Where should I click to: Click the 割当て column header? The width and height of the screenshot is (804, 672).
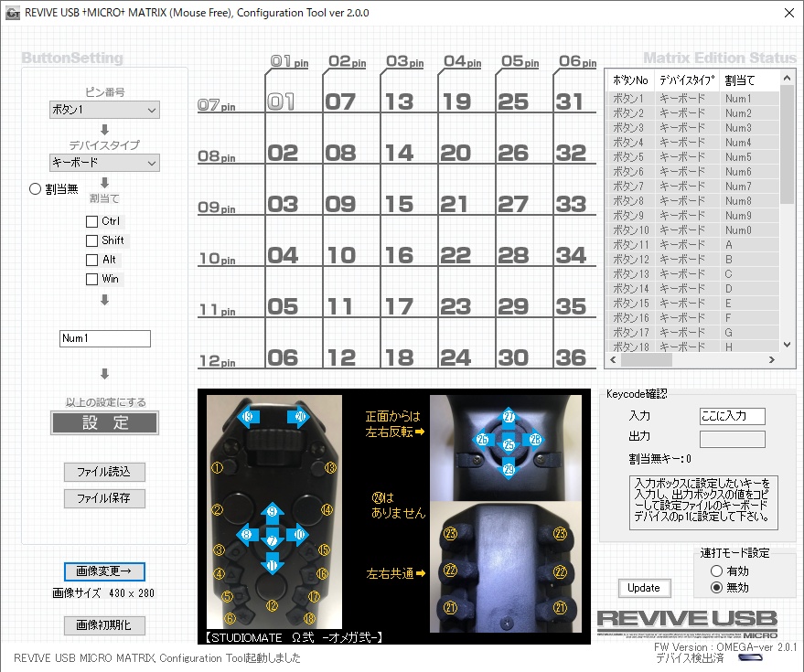[x=750, y=80]
